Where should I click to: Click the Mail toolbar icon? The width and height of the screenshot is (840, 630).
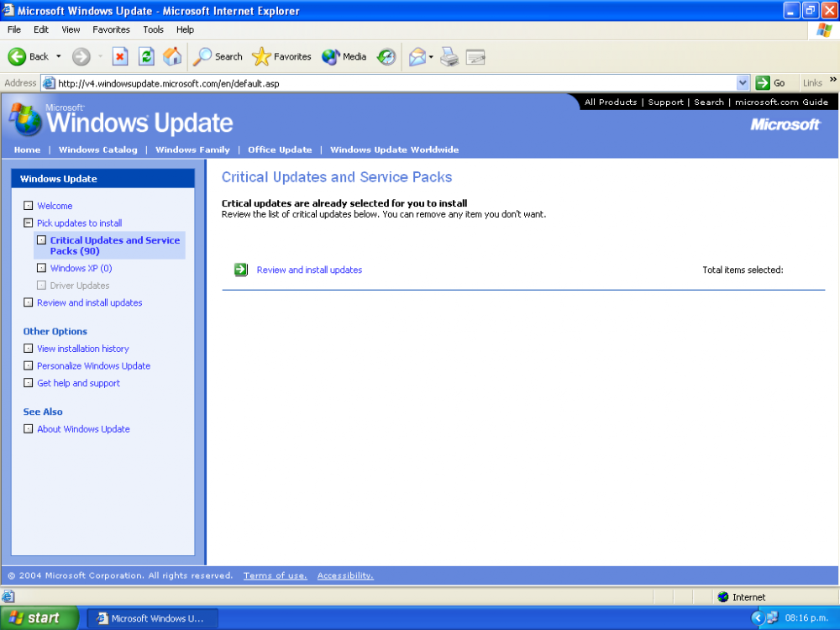[x=417, y=56]
